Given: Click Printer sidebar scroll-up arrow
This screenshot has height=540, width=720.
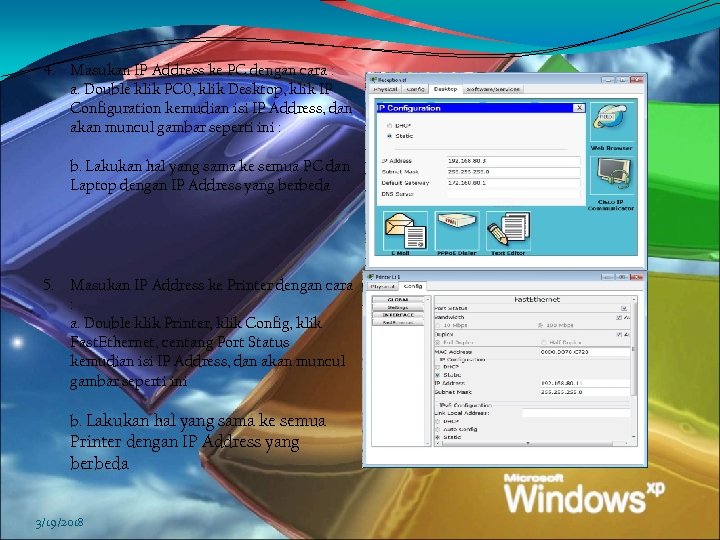Looking at the screenshot, I should pyautogui.click(x=428, y=299).
